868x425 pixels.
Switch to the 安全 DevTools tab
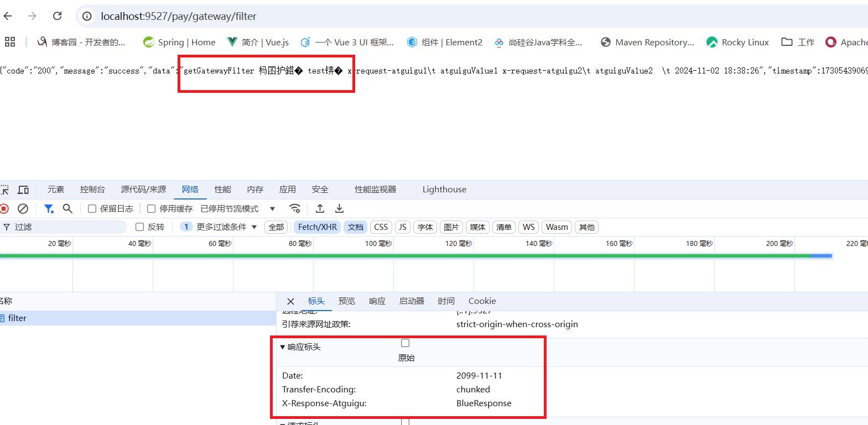pyautogui.click(x=320, y=190)
